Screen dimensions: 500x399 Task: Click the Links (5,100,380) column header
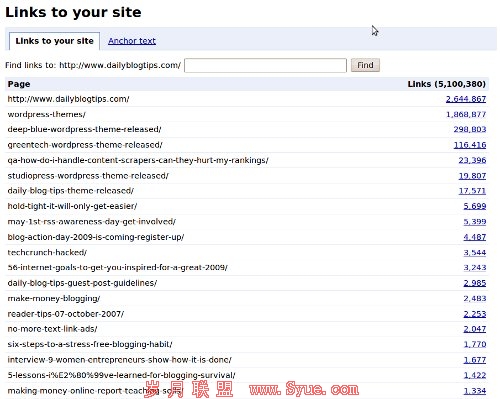[447, 84]
